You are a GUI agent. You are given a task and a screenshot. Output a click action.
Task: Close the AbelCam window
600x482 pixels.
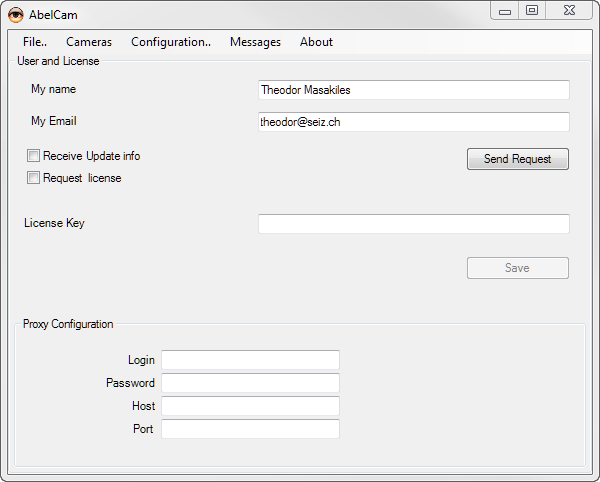(569, 11)
